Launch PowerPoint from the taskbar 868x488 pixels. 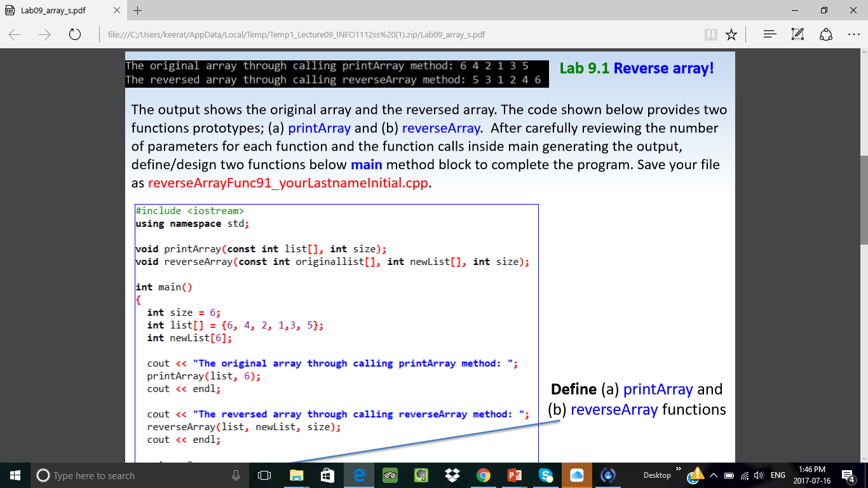click(x=514, y=475)
